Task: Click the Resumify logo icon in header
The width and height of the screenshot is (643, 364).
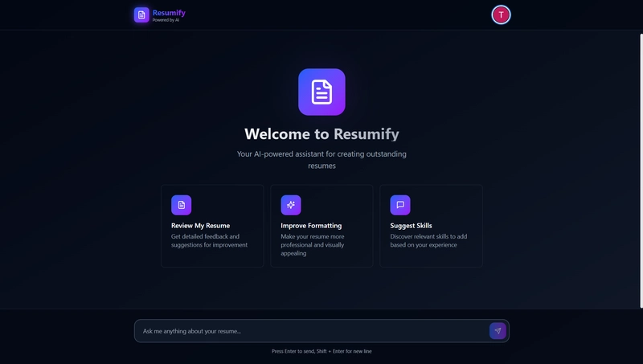Action: point(141,14)
